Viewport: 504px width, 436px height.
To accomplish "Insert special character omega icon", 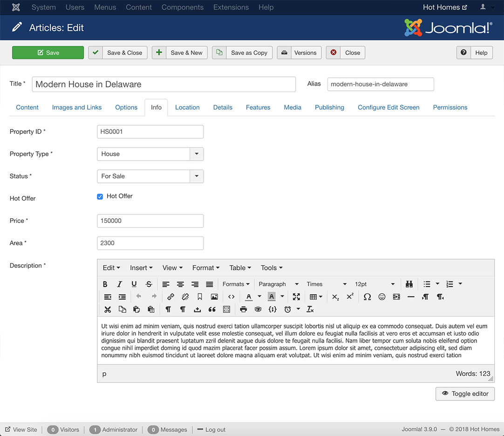I will [x=367, y=297].
